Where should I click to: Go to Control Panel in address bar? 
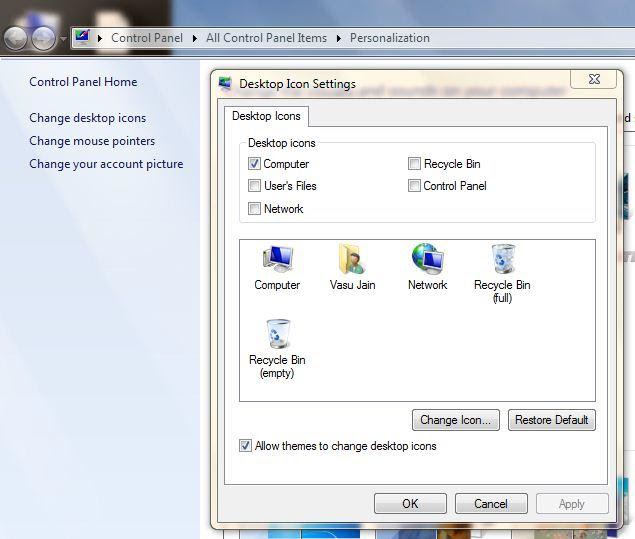coord(147,38)
